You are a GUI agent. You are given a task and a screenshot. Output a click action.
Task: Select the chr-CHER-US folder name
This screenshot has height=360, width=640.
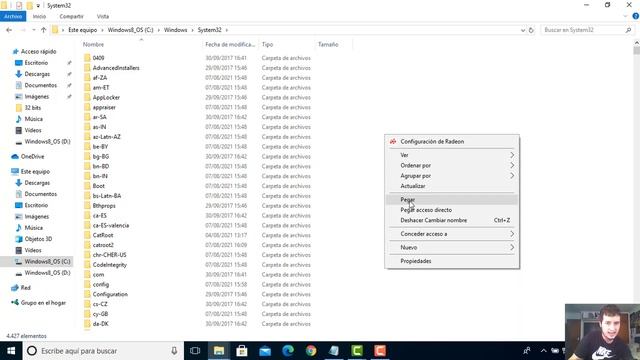pyautogui.click(x=109, y=255)
